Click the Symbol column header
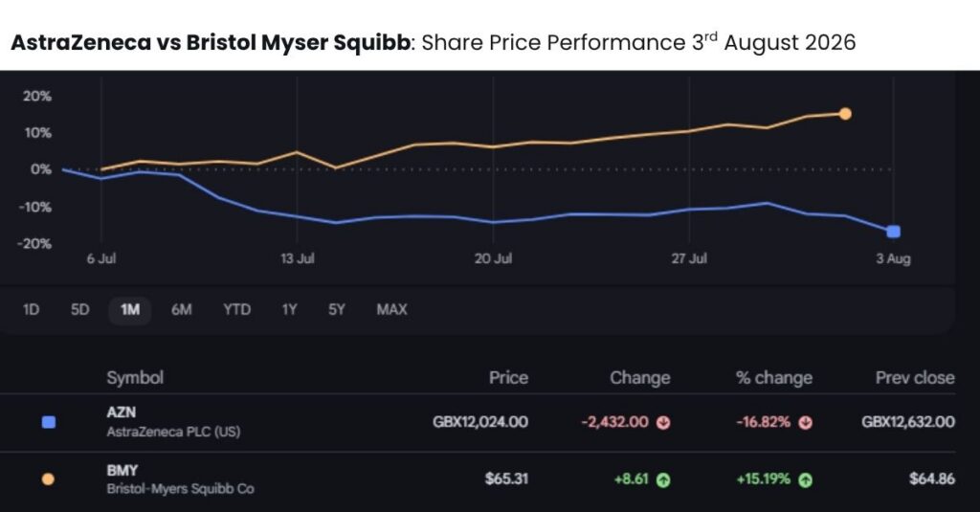This screenshot has height=512, width=980. coord(135,378)
